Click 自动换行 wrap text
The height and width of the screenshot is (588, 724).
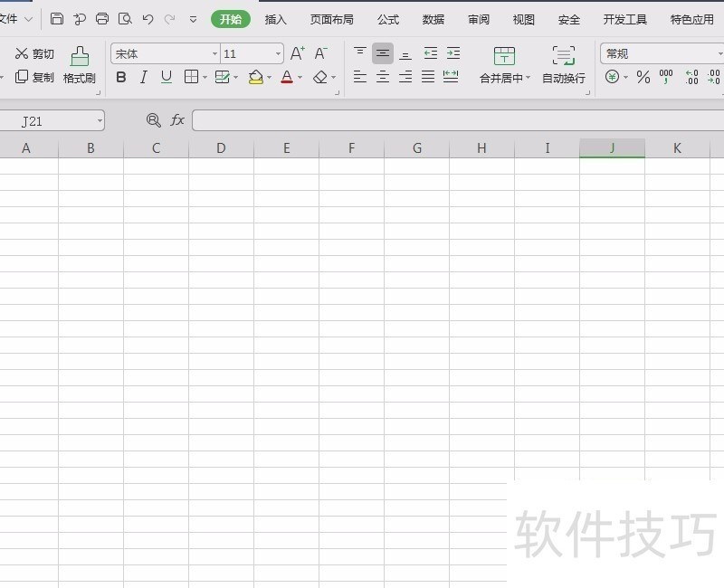564,65
